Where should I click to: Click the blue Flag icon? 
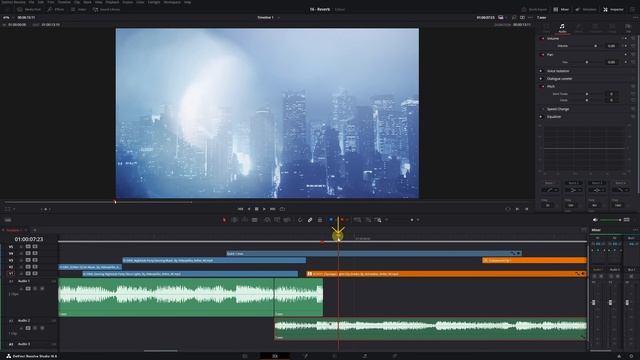331,220
